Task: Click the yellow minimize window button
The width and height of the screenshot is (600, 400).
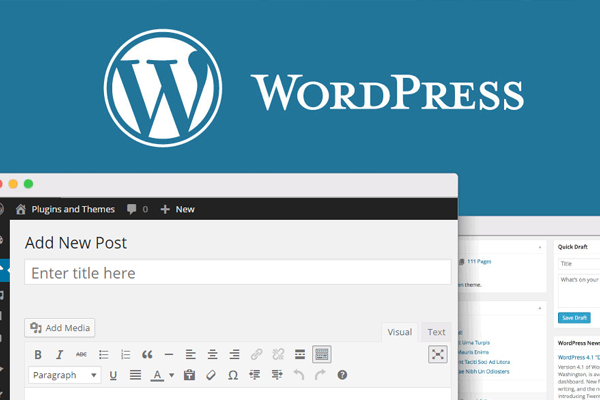Action: click(13, 184)
